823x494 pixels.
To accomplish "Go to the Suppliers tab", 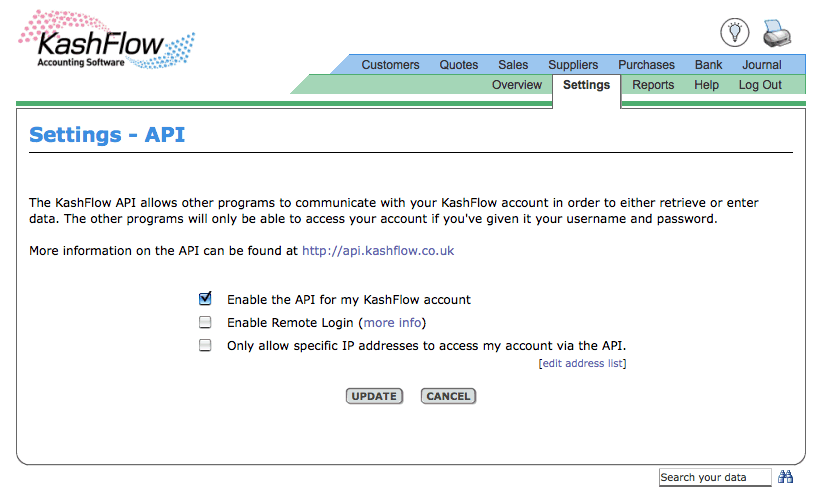I will pos(573,65).
